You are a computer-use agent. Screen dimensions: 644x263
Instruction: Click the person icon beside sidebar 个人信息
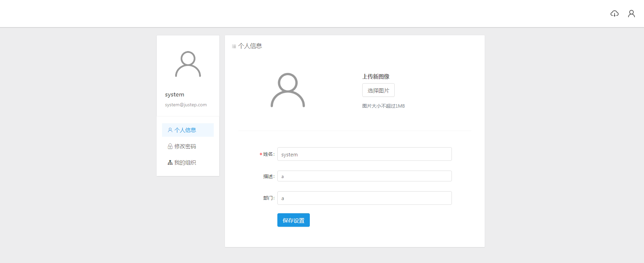pyautogui.click(x=170, y=130)
